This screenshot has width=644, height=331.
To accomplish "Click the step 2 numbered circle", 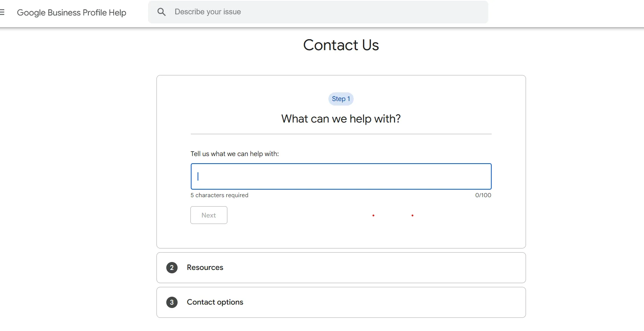I will coord(172,268).
